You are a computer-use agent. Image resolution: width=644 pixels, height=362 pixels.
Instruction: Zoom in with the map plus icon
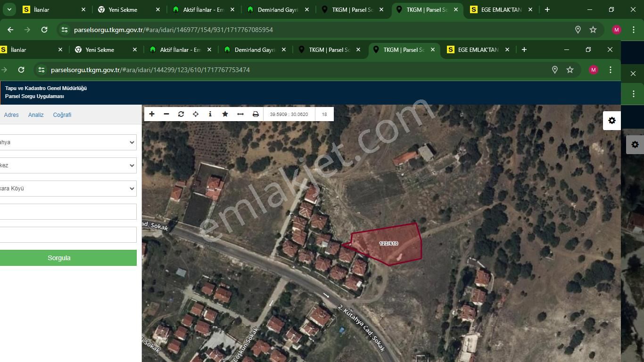click(x=152, y=114)
